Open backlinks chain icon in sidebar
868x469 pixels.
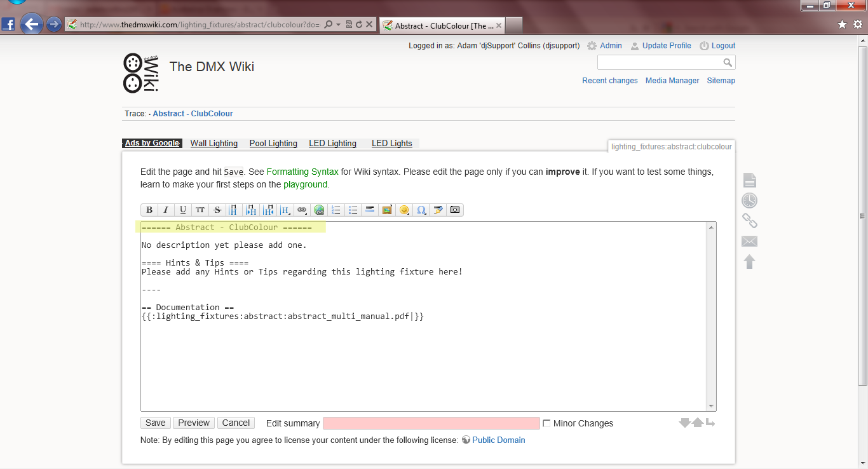pos(750,221)
